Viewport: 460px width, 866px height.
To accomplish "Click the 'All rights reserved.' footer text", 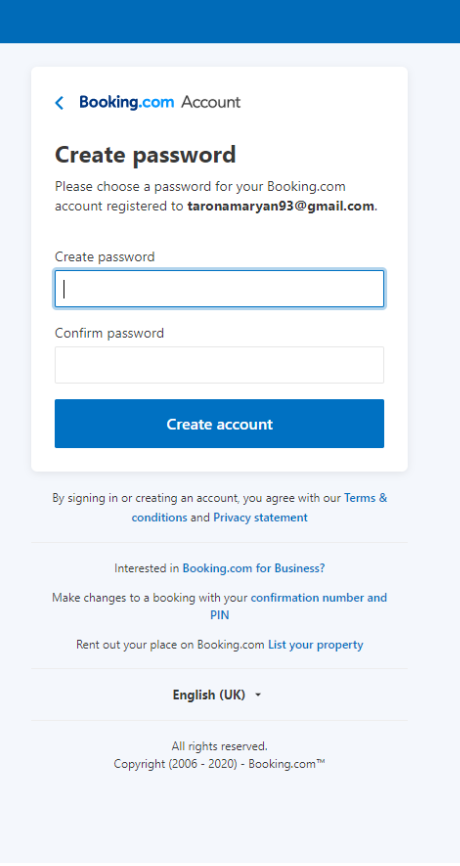I will (x=219, y=746).
